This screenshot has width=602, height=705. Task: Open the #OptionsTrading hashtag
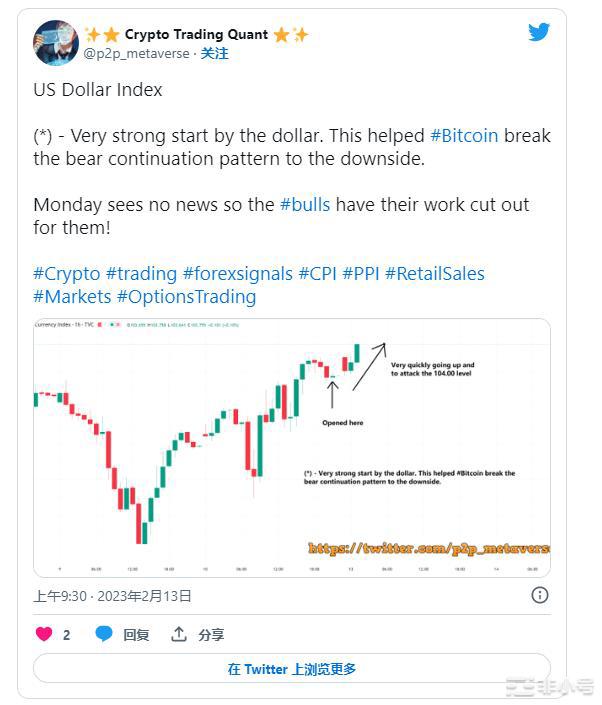186,296
